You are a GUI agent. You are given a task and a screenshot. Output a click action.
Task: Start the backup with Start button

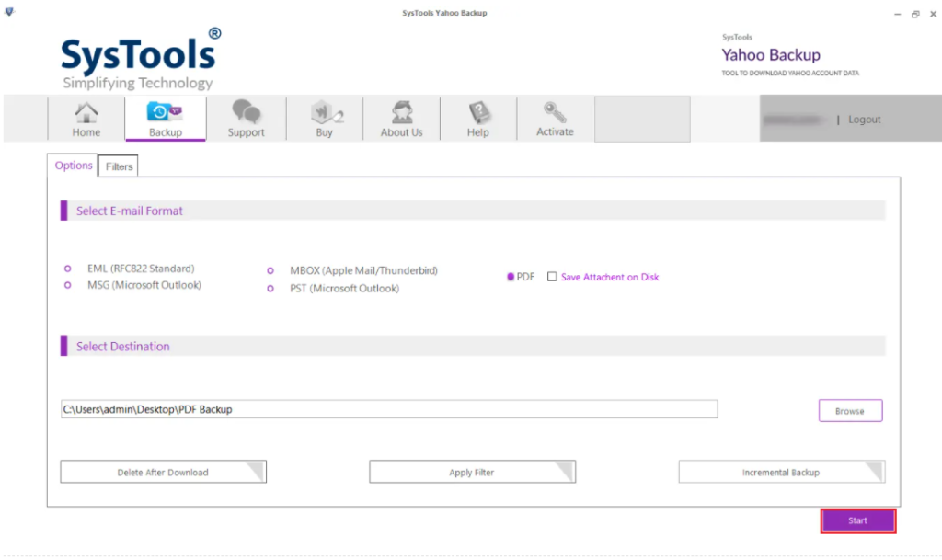click(x=858, y=520)
